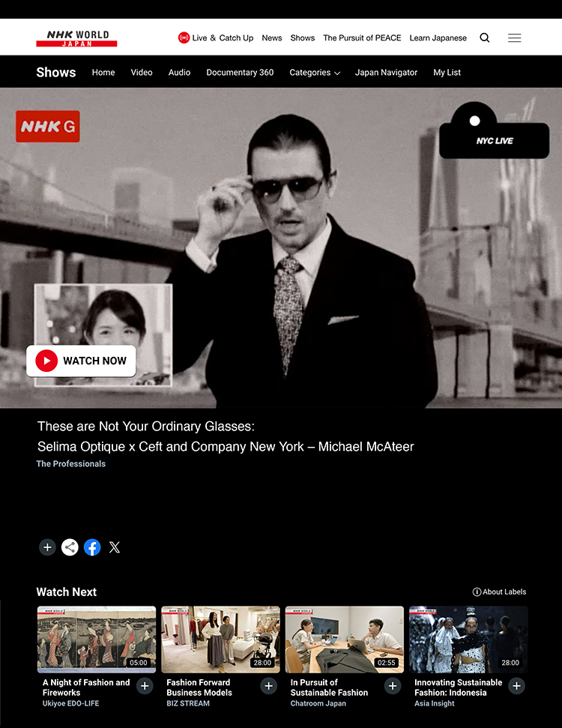Image resolution: width=562 pixels, height=728 pixels.
Task: Click the round share icon
Action: pyautogui.click(x=70, y=547)
